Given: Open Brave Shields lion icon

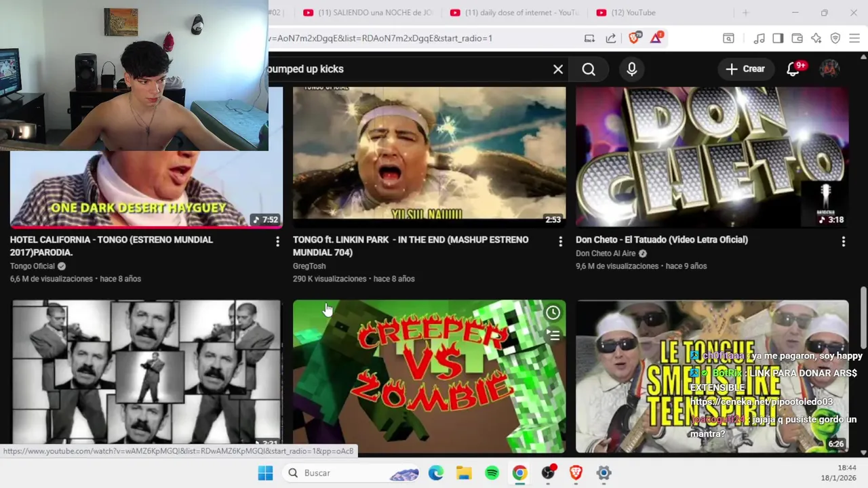Looking at the screenshot, I should (634, 38).
